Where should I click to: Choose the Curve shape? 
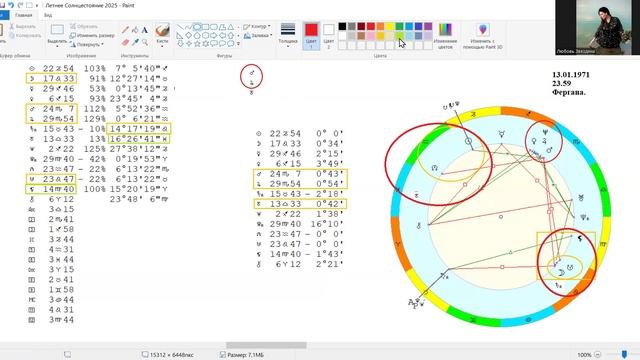(189, 27)
